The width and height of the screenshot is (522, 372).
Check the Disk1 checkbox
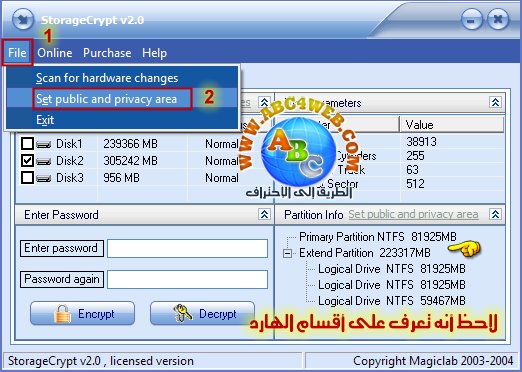pyautogui.click(x=27, y=144)
